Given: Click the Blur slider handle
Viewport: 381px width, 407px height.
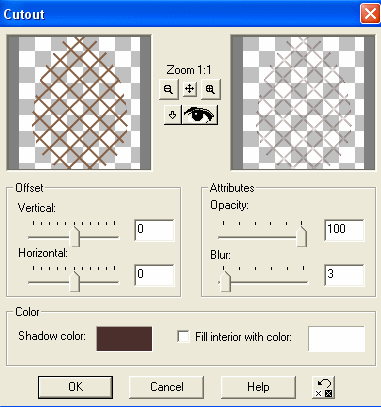Looking at the screenshot, I should 226,281.
